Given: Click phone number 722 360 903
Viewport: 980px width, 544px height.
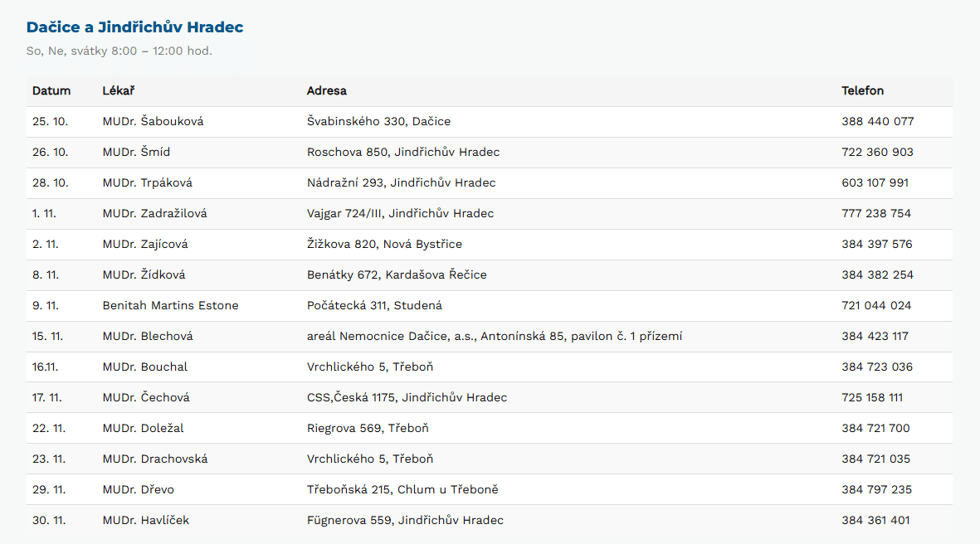Looking at the screenshot, I should 877,153.
